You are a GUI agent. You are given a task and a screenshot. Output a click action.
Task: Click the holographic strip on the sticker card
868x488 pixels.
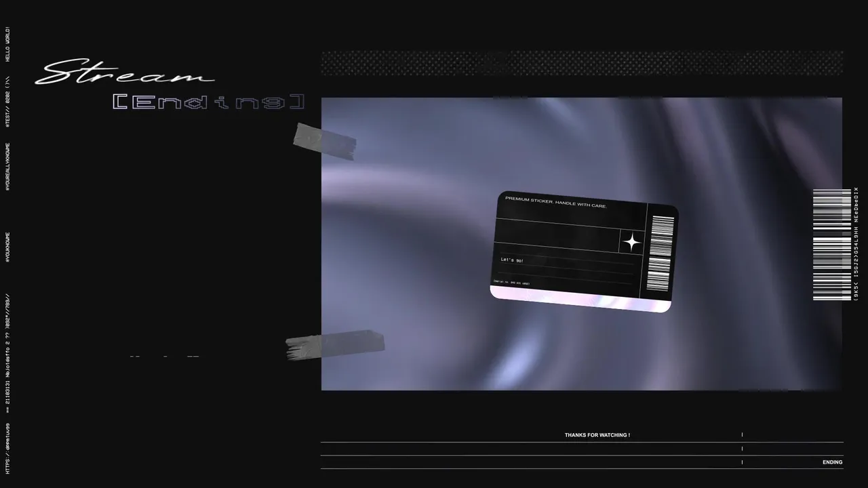(580, 300)
